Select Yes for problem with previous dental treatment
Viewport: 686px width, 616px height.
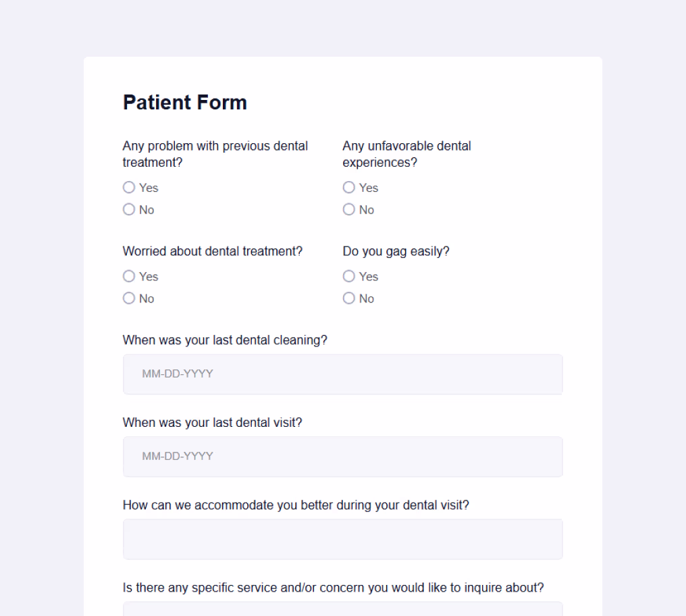(128, 187)
